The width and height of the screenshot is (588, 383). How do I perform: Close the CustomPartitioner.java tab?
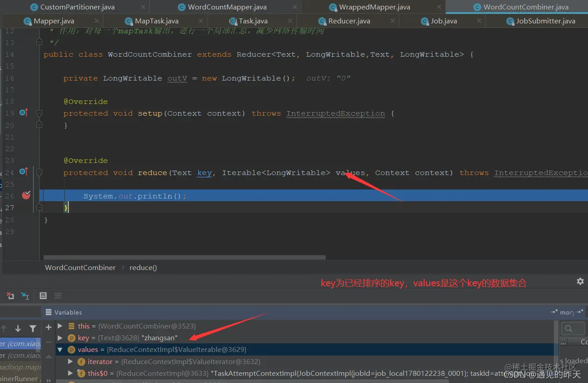[143, 7]
